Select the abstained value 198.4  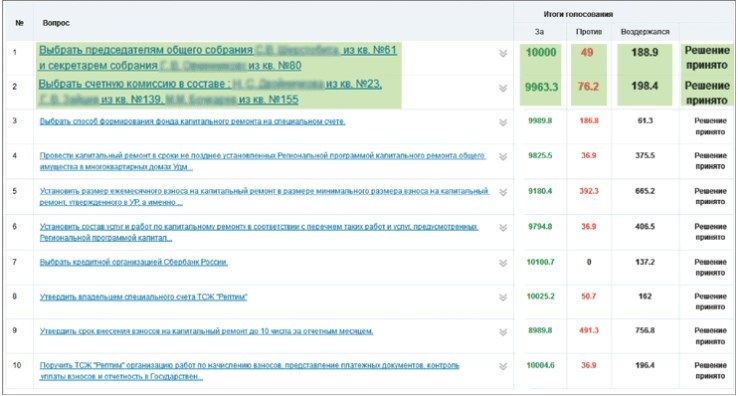644,86
